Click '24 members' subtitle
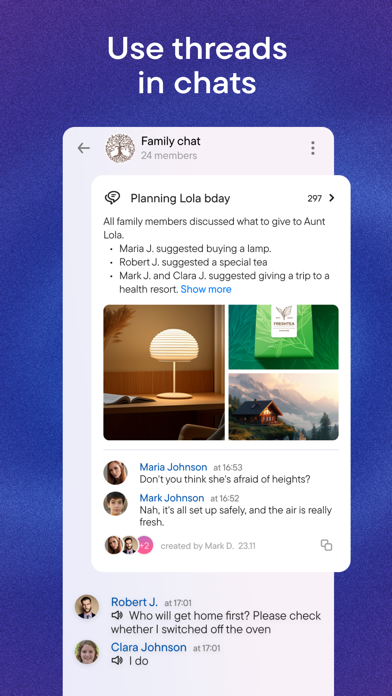Screen dimensions: 392x696 169,156
